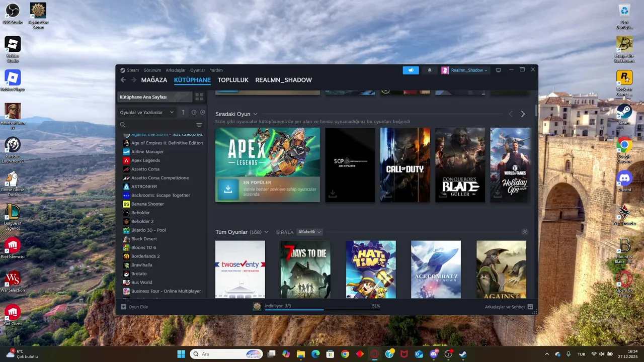Open A Hat in Time cover
This screenshot has width=644, height=362.
pyautogui.click(x=371, y=269)
